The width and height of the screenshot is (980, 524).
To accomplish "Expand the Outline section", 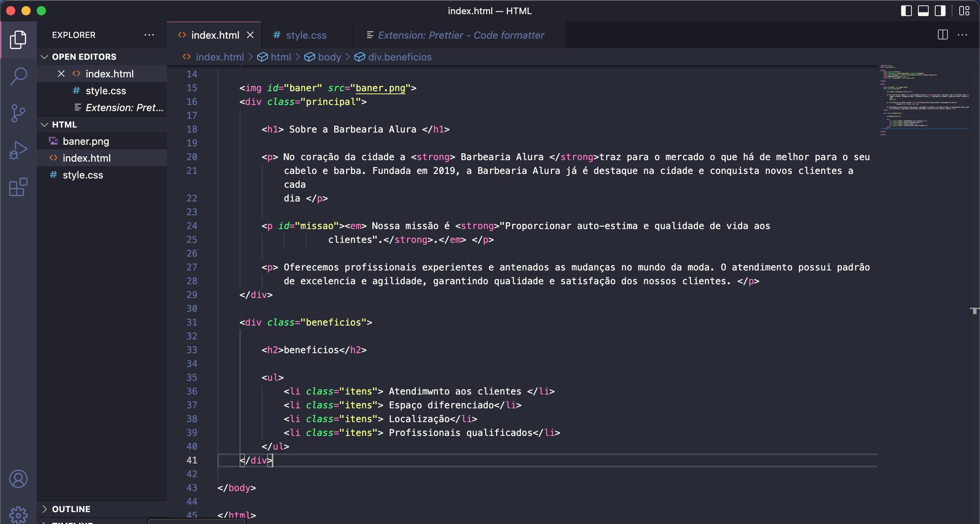I will coord(102,509).
